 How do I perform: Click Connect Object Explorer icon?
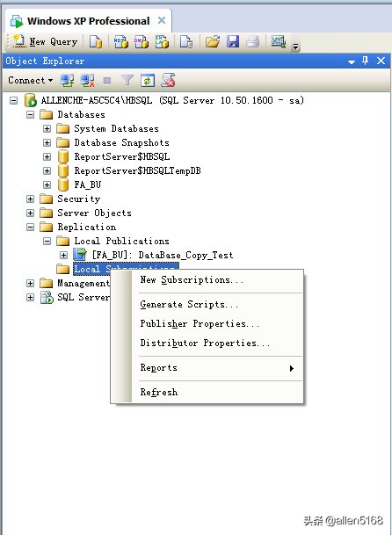67,81
